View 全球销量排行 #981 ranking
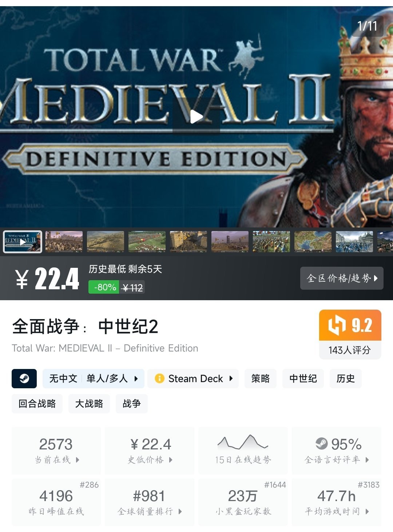Viewport: 393px width, 532px height. point(150,502)
